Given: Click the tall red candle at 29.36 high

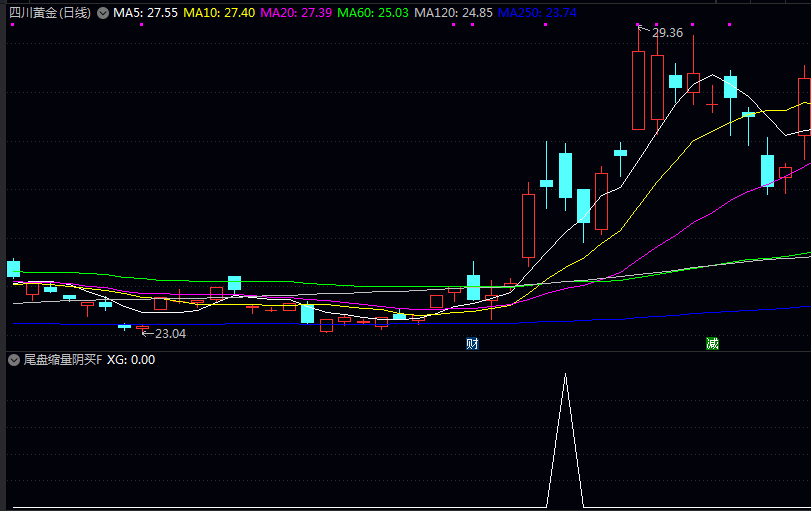Looking at the screenshot, I should point(638,90).
